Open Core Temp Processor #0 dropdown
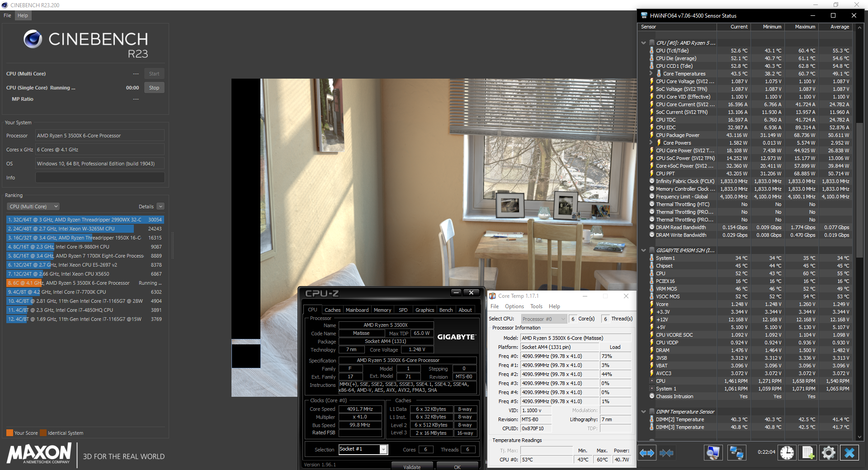Viewport: 868px width, 470px height. tap(544, 319)
